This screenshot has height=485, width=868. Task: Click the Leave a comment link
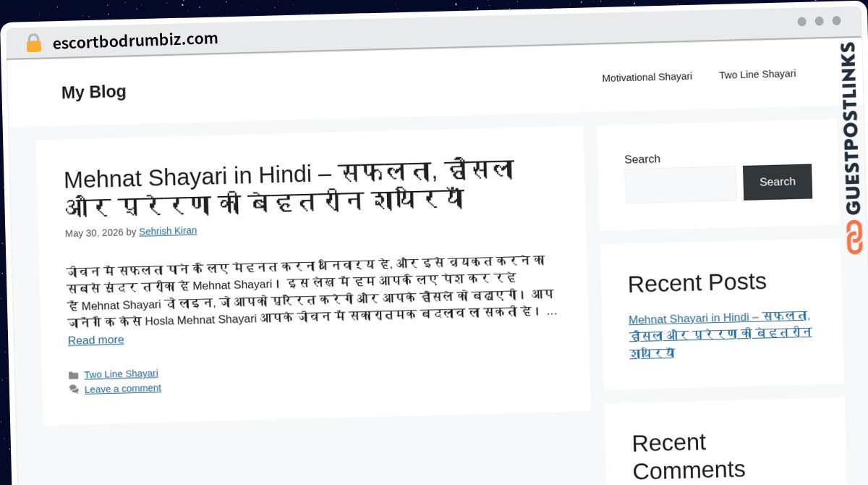(x=123, y=389)
